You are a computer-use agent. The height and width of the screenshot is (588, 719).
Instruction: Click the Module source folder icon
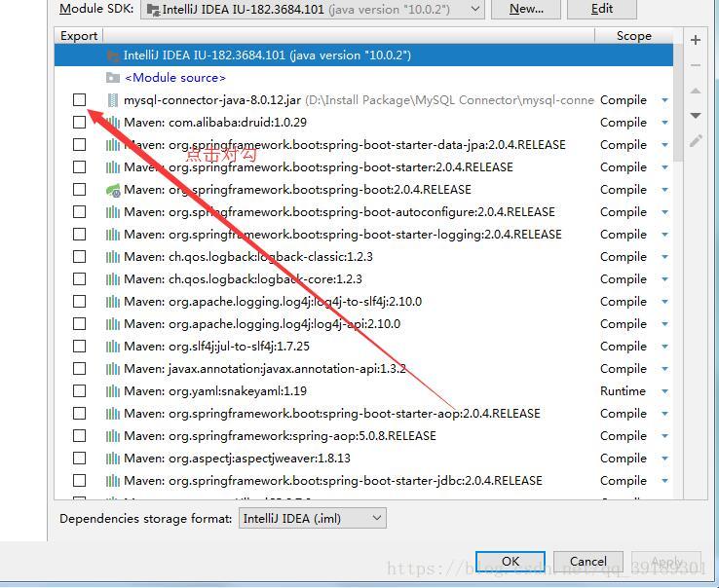tap(112, 78)
